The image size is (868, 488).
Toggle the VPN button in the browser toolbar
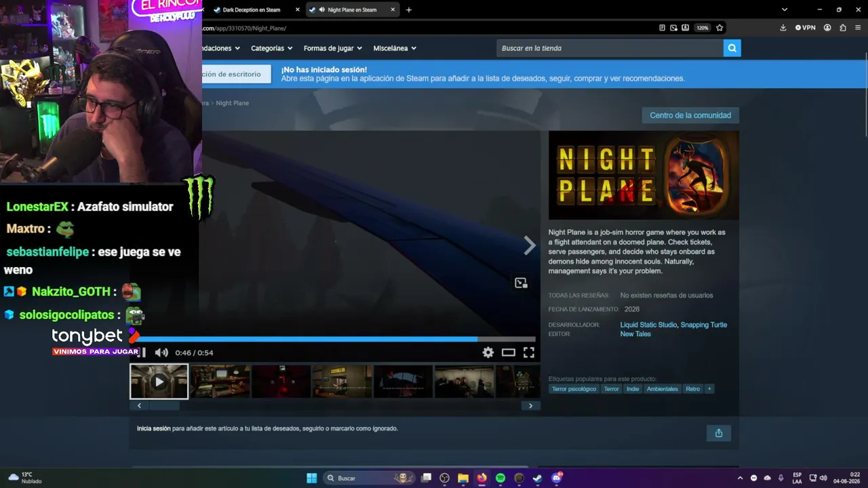[x=806, y=28]
